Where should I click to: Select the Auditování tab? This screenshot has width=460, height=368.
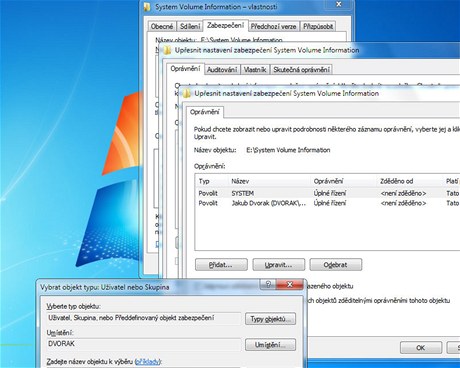pos(222,70)
